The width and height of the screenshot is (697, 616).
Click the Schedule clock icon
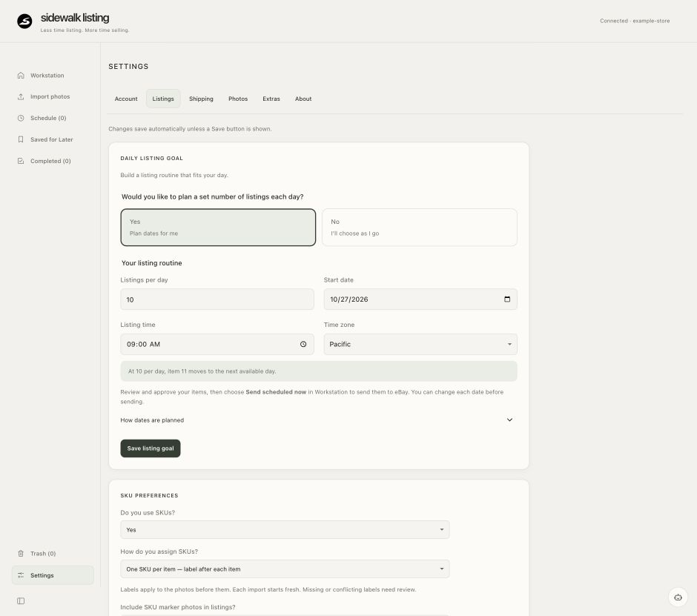tap(21, 118)
